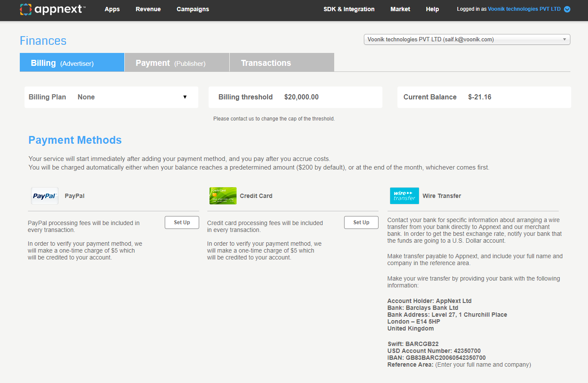Open the Revenue menu
This screenshot has height=383, width=588.
[148, 9]
